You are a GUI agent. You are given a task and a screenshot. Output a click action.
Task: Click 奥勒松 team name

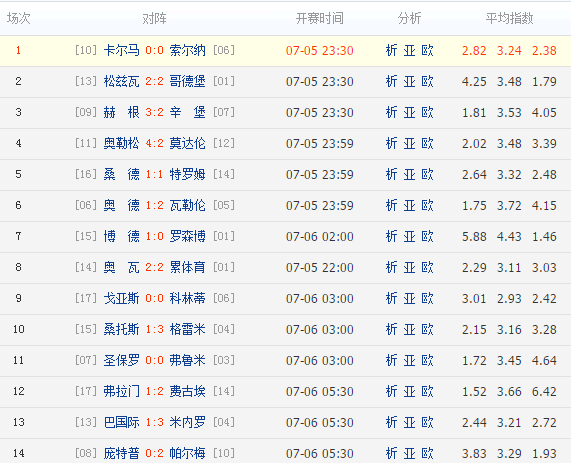121,143
